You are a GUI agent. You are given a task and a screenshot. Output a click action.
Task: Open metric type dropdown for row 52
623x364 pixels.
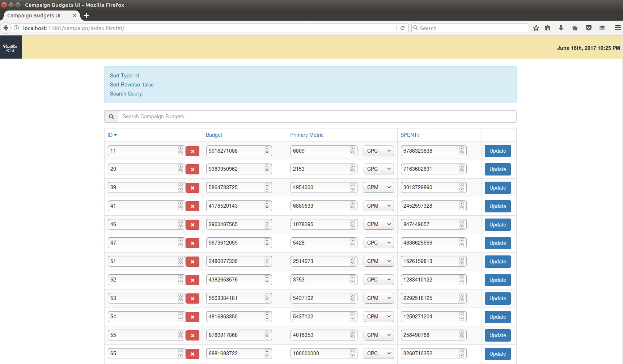pyautogui.click(x=379, y=280)
